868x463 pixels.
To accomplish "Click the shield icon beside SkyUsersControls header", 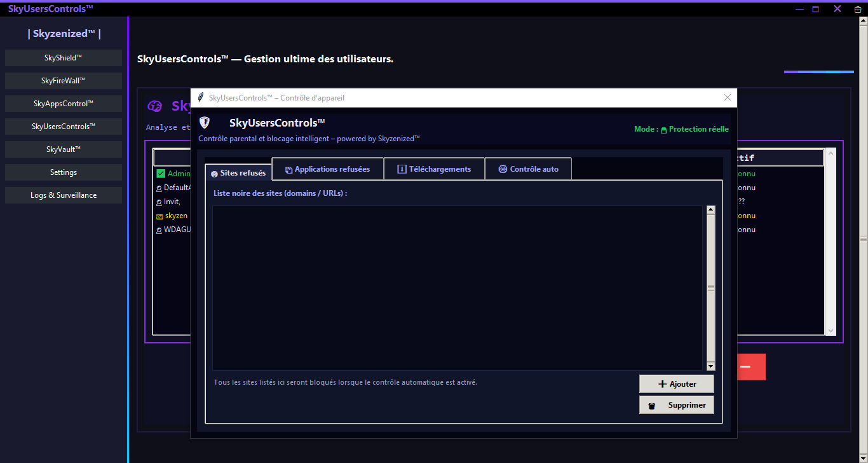I will (x=205, y=123).
